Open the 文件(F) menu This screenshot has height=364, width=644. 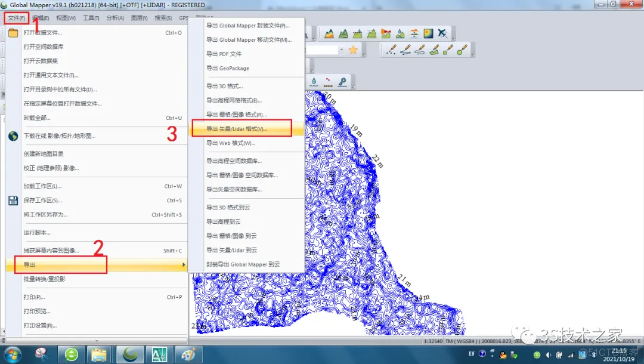coord(17,18)
